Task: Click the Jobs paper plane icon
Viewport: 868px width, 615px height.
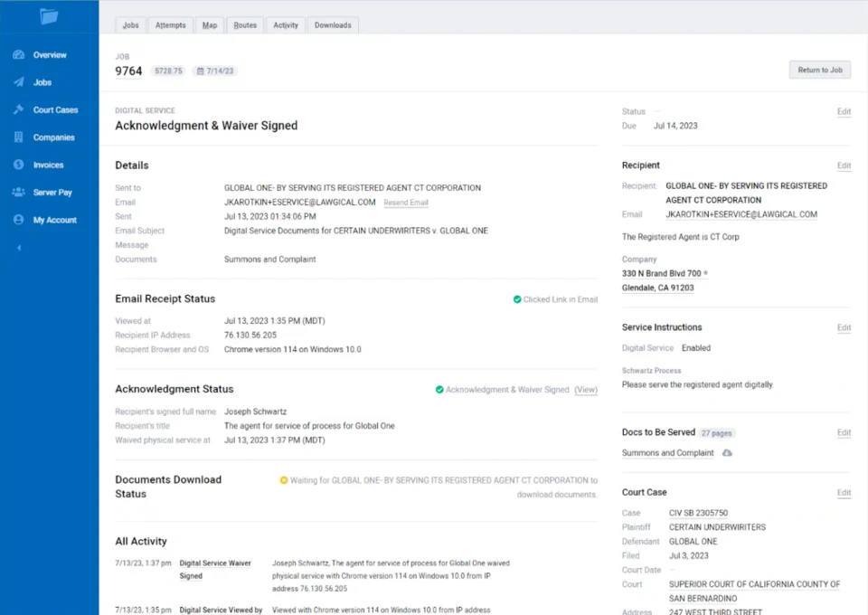Action: point(18,82)
